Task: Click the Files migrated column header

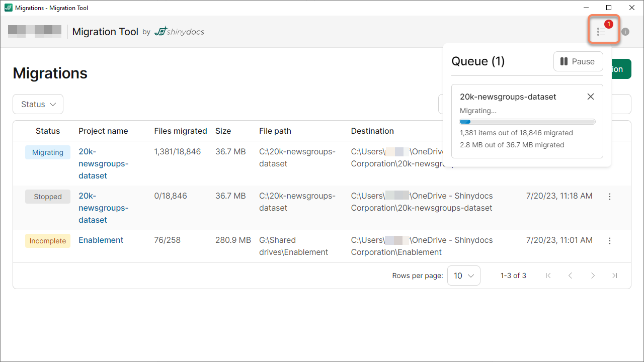Action: [180, 131]
